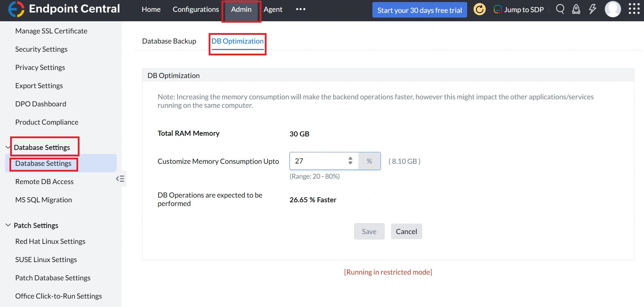644x307 pixels.
Task: Open the more options ellipsis menu
Action: point(301,9)
